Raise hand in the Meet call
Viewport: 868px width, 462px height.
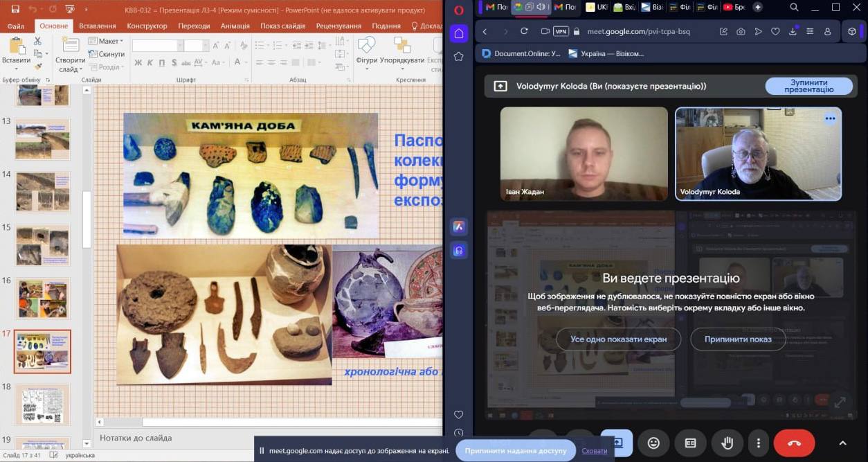coord(727,443)
